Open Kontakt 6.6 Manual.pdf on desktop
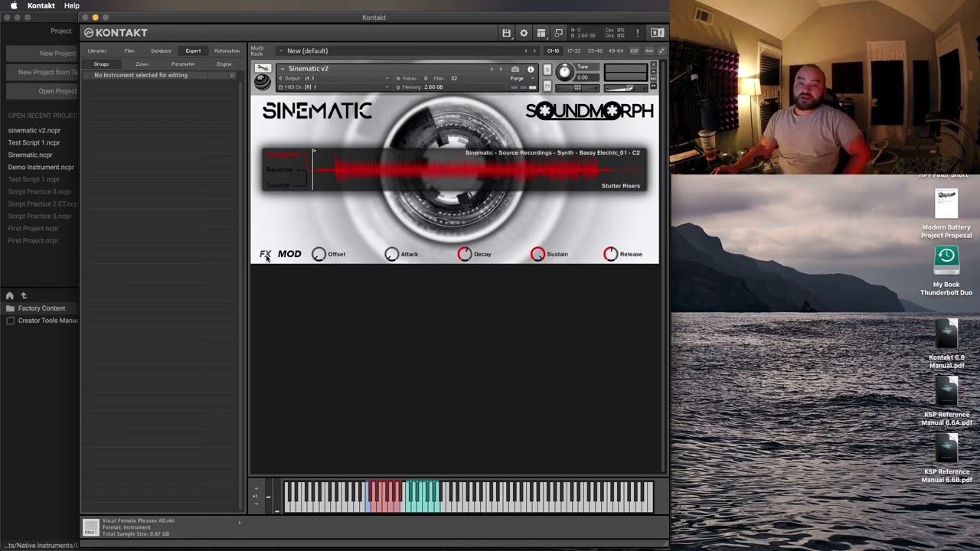This screenshot has width=980, height=551. (946, 344)
